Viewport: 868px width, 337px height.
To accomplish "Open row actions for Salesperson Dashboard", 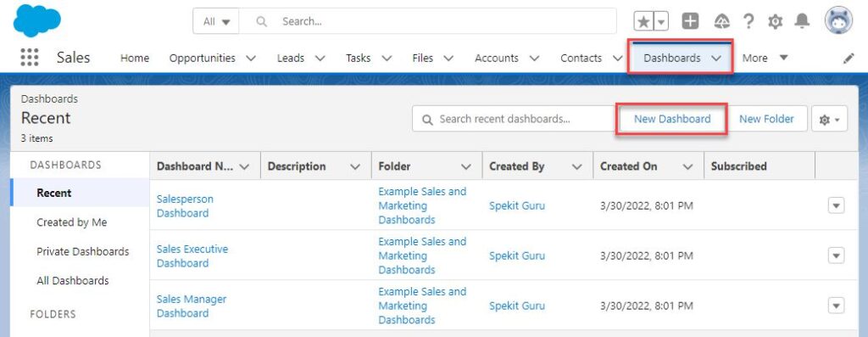I will (x=836, y=205).
